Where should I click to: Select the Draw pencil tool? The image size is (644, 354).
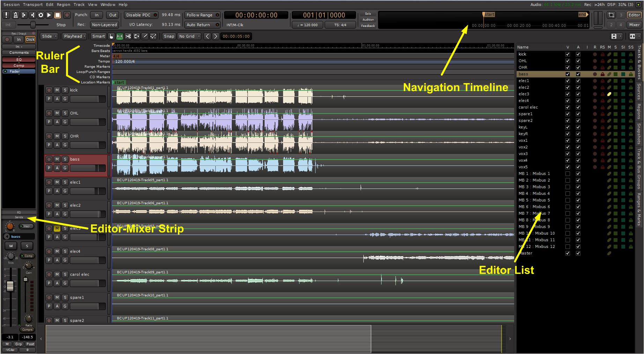(x=145, y=36)
